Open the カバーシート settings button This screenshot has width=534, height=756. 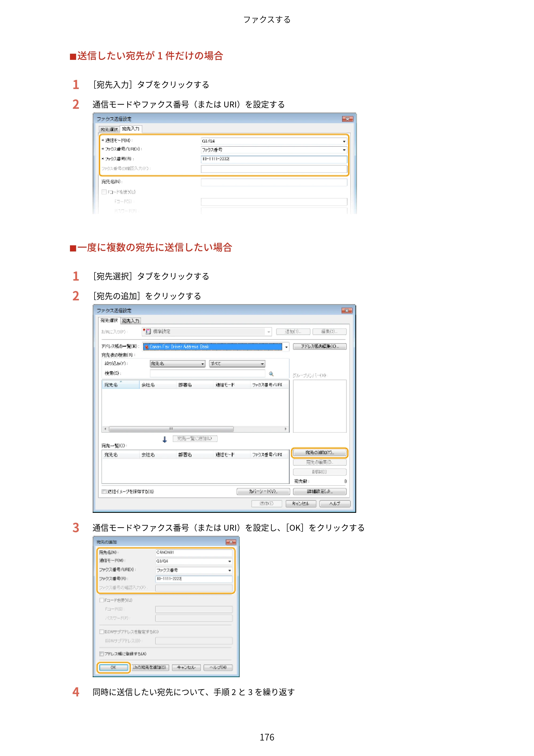[263, 492]
